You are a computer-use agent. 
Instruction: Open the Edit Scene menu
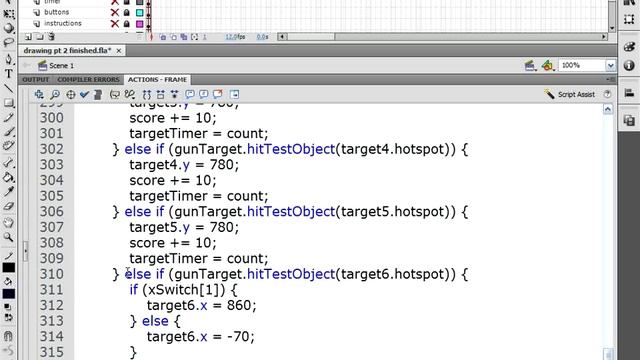point(530,65)
